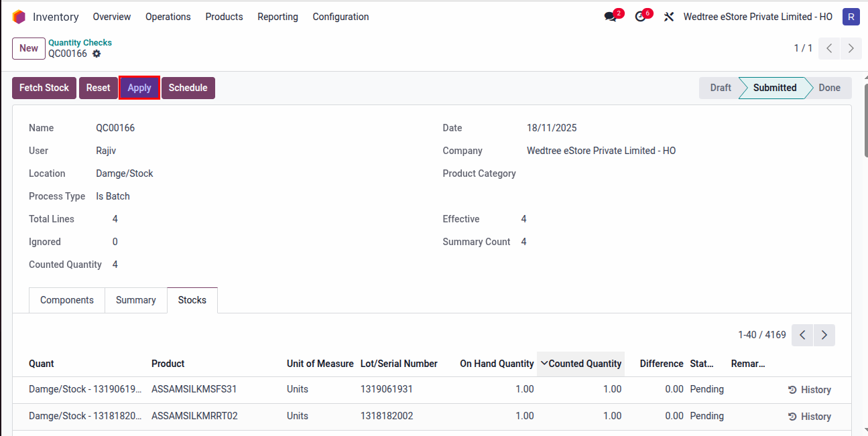This screenshot has height=436, width=868.
Task: Open History for ASSAMSILKMSFS31 row
Action: tap(809, 390)
